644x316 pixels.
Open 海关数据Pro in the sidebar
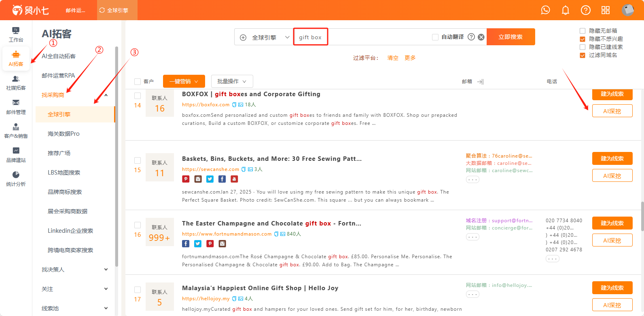64,134
